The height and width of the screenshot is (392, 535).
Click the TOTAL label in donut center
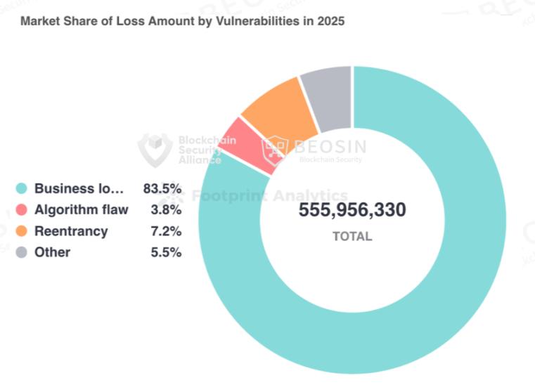coord(352,236)
